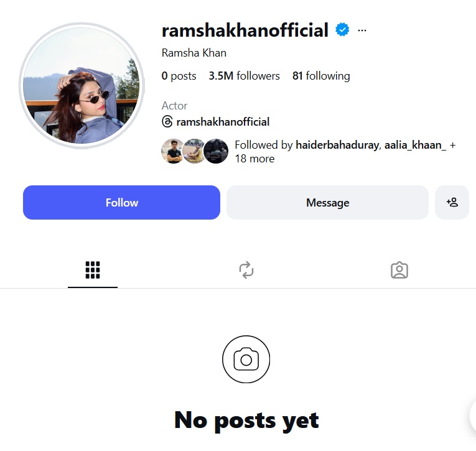Open aalia_khaan_ profile link
Screen dimensions: 476x451
pyautogui.click(x=415, y=145)
